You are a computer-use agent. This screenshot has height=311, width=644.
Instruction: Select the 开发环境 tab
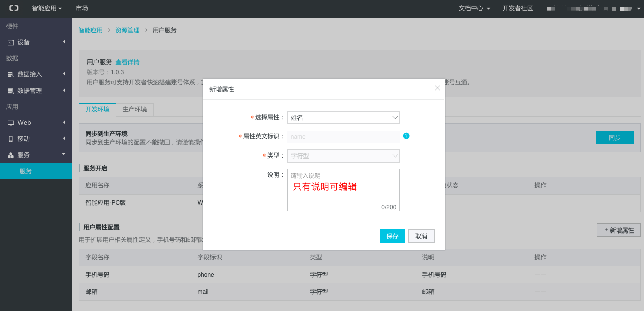click(97, 109)
